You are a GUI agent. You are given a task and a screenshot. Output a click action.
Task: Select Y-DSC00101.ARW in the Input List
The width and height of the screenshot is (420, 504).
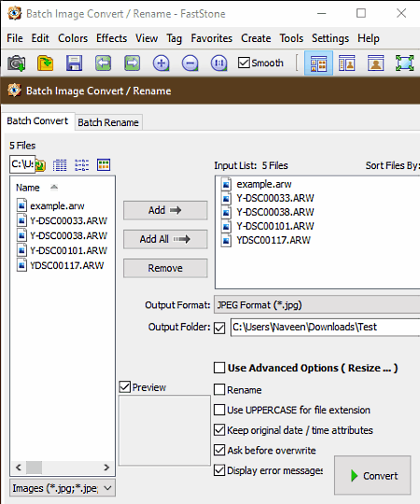tap(268, 226)
